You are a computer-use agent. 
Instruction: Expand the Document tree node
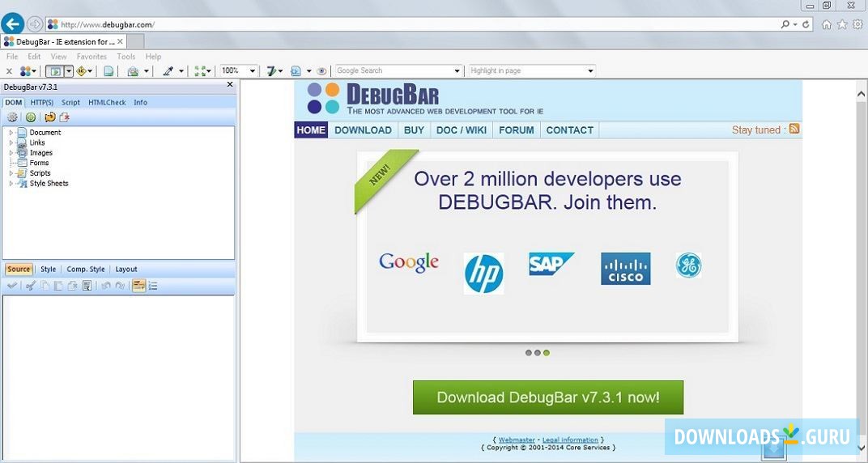click(x=11, y=133)
